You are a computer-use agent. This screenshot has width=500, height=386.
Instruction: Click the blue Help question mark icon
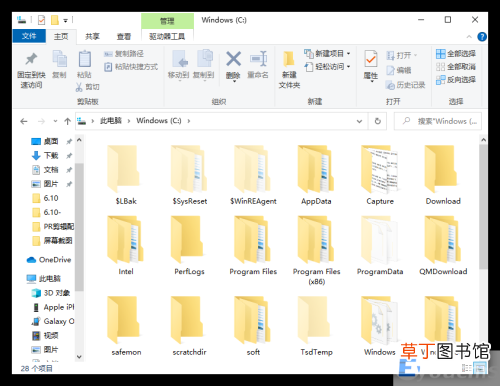[482, 37]
